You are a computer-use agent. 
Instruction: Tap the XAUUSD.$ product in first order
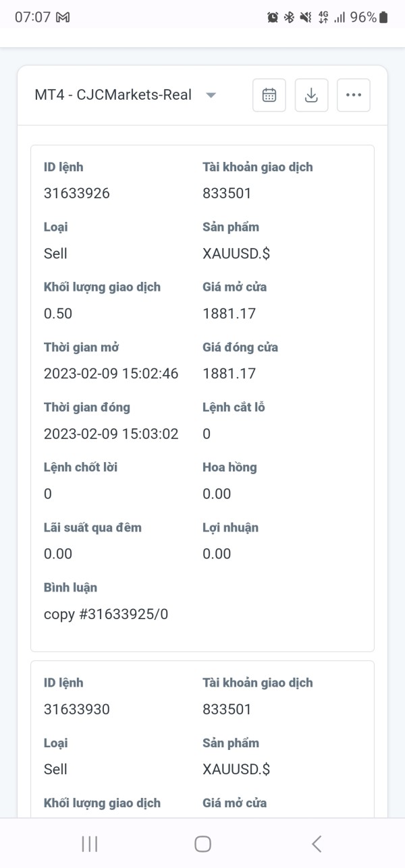pyautogui.click(x=236, y=254)
